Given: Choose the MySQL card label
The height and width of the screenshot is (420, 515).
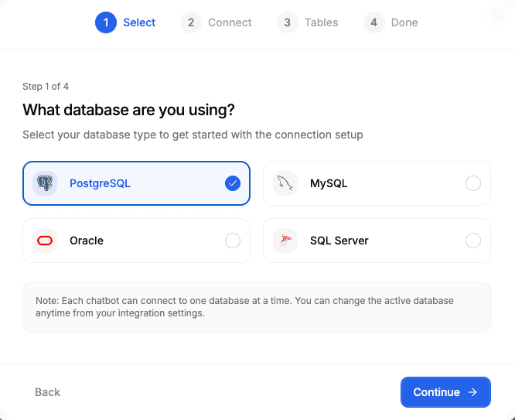Looking at the screenshot, I should [329, 183].
